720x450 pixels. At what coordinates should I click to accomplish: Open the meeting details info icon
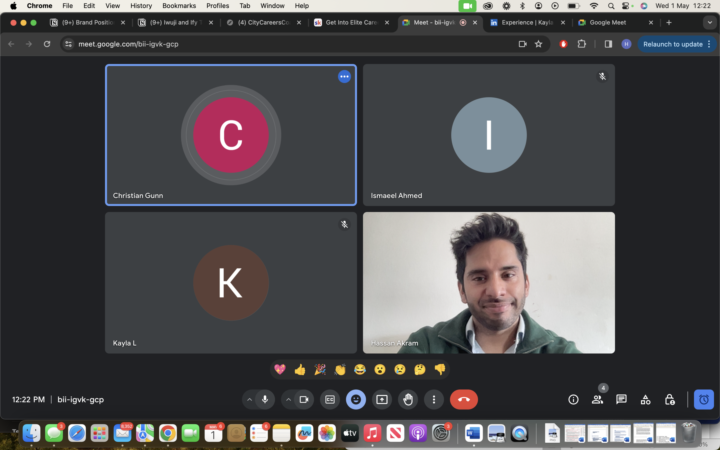point(573,399)
